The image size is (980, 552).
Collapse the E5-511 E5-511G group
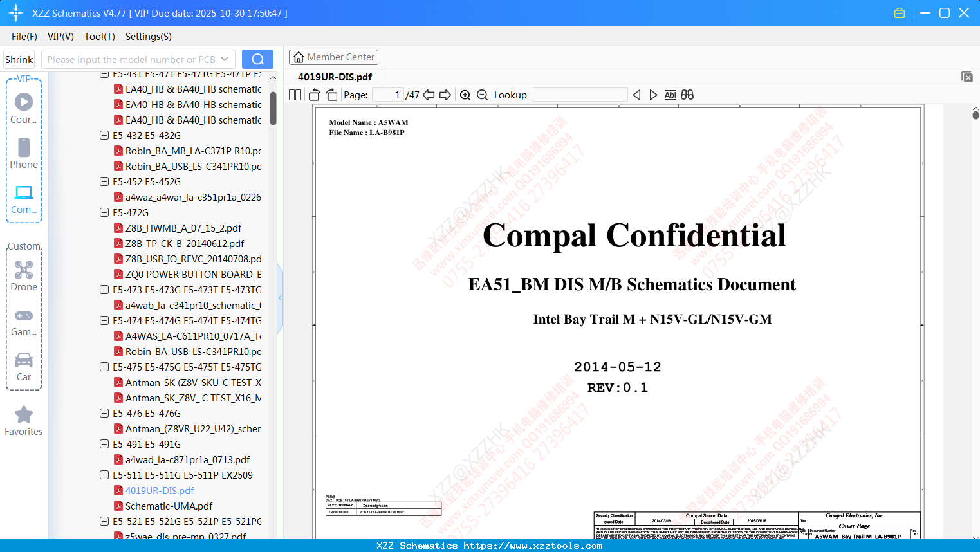104,475
